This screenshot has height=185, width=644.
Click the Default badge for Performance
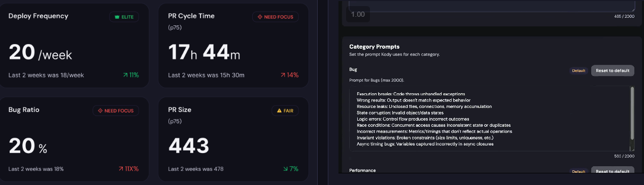579,171
